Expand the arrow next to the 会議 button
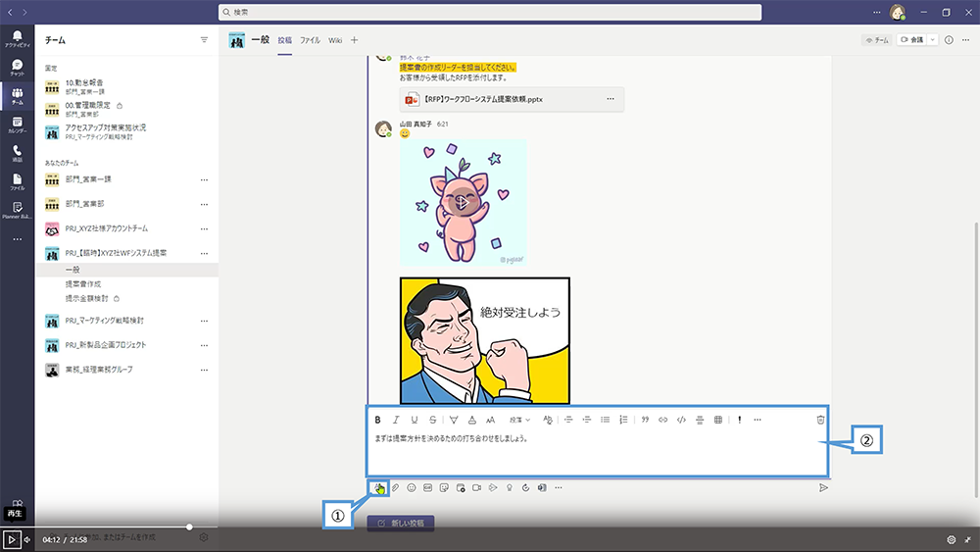The image size is (980, 552). pyautogui.click(x=933, y=40)
